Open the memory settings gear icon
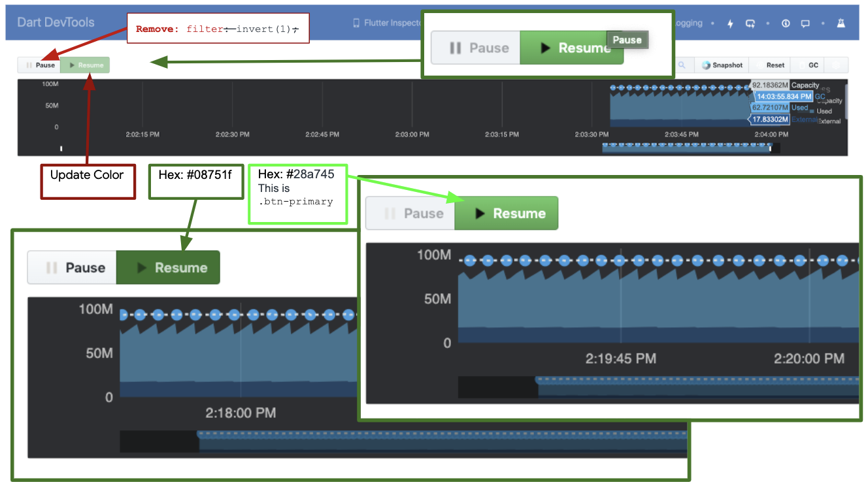 pos(836,65)
